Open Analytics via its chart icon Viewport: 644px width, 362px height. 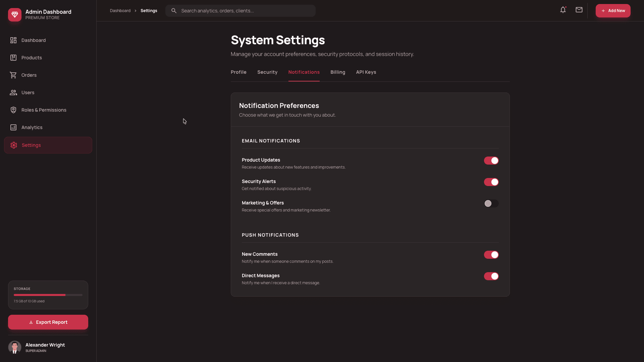[13, 127]
